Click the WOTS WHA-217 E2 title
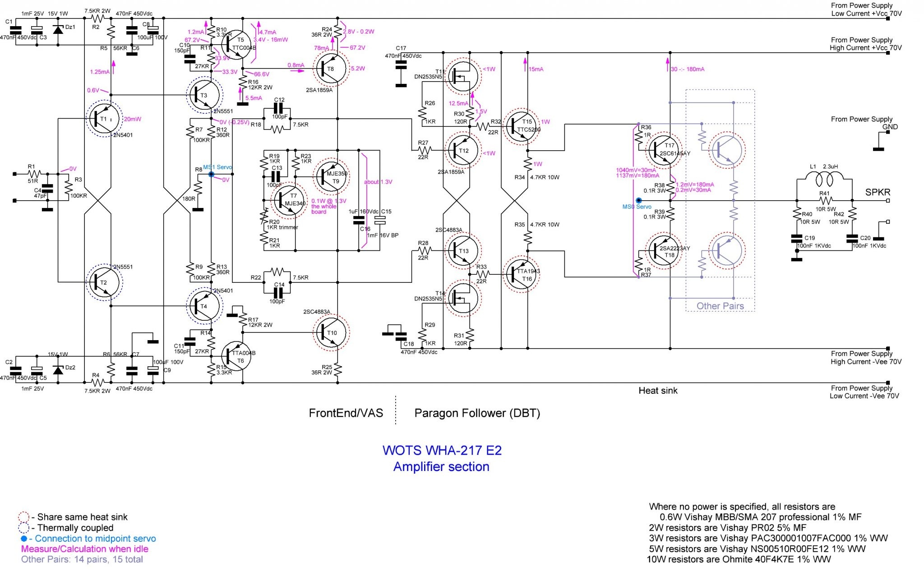This screenshot has height=581, width=924. pos(442,450)
